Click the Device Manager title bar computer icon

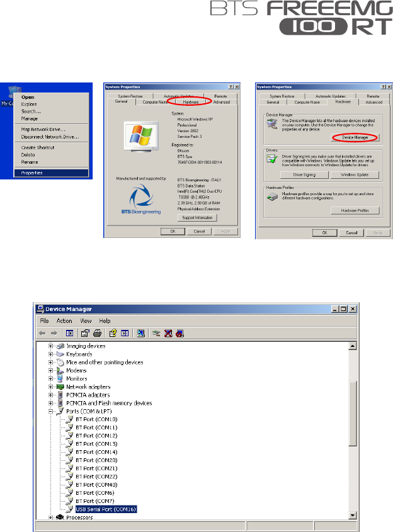pos(41,308)
